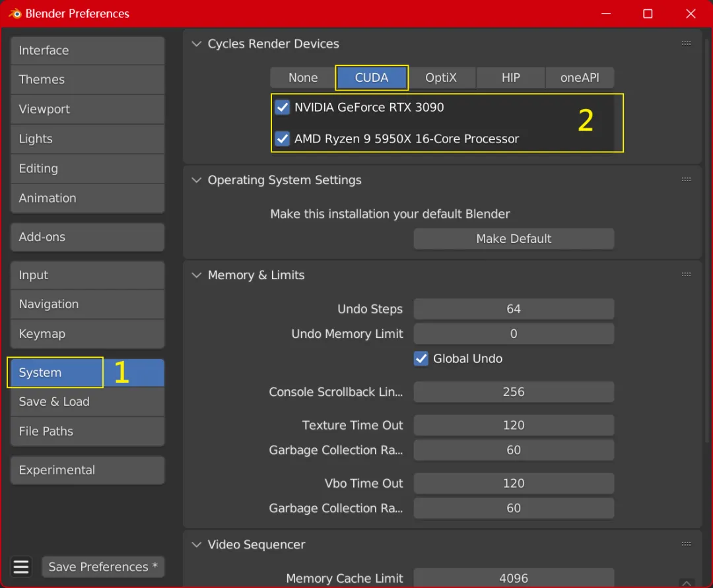Click the scroll-down arrow at bottom right
This screenshot has height=588, width=713.
coord(687,583)
